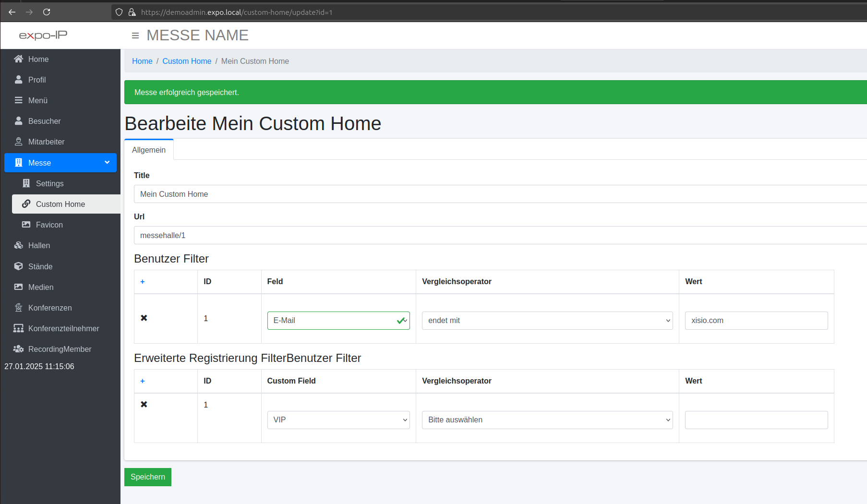Switch to the Allgemein tab

point(149,150)
